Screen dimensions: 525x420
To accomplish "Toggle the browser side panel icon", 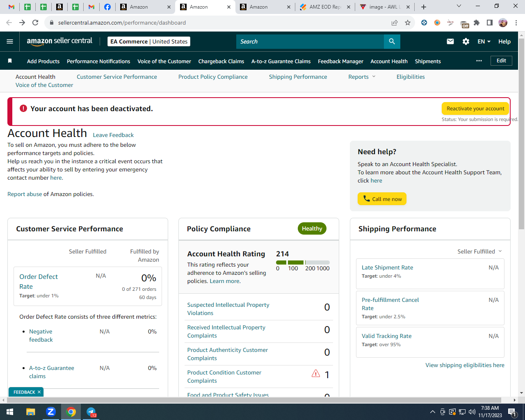I will tap(490, 23).
